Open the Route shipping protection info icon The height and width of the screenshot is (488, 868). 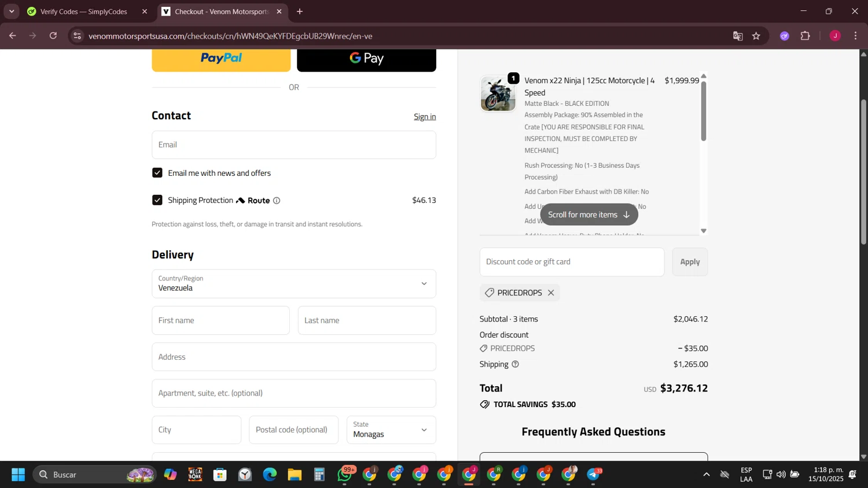(277, 201)
